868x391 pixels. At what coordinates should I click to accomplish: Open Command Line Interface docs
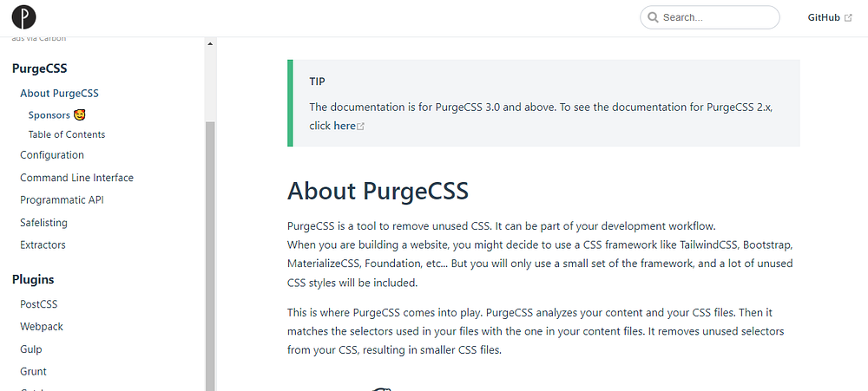(x=76, y=178)
